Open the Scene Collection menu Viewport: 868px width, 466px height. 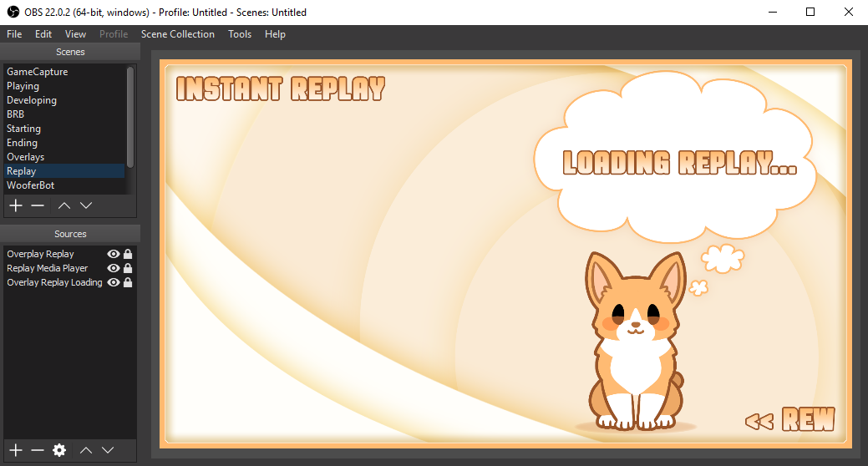click(x=178, y=34)
